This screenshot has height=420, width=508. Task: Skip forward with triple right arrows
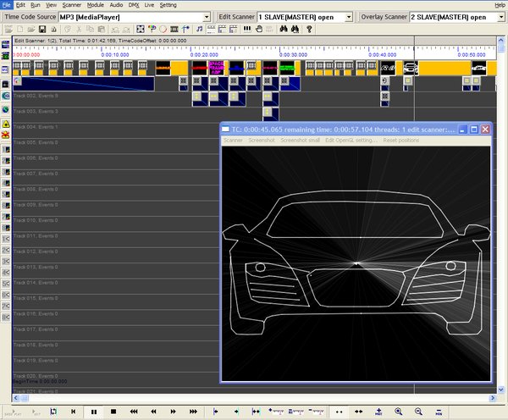(193, 412)
